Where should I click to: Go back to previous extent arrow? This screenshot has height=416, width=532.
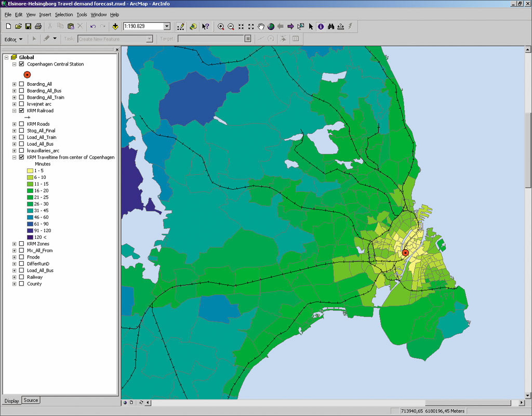click(281, 27)
